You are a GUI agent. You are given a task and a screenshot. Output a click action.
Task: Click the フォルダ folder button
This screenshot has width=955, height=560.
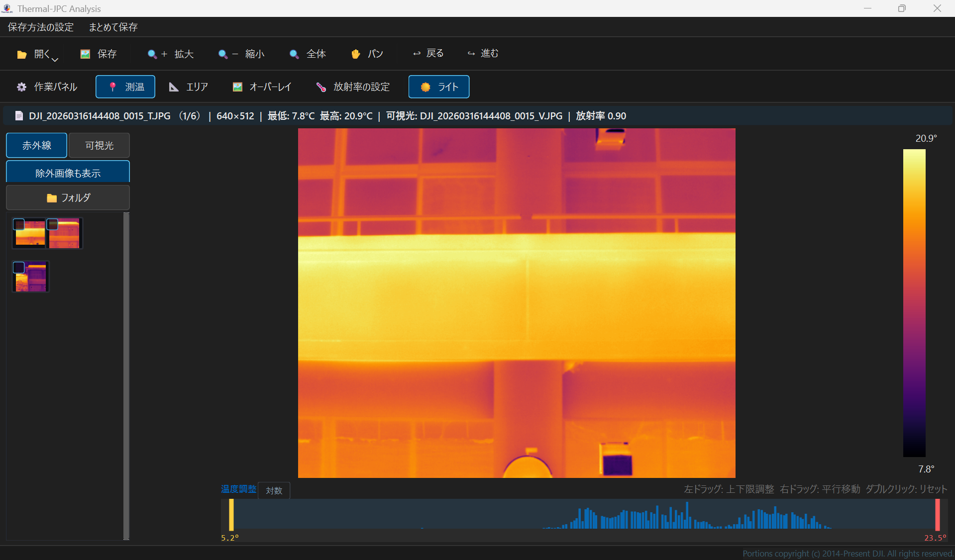pyautogui.click(x=68, y=197)
